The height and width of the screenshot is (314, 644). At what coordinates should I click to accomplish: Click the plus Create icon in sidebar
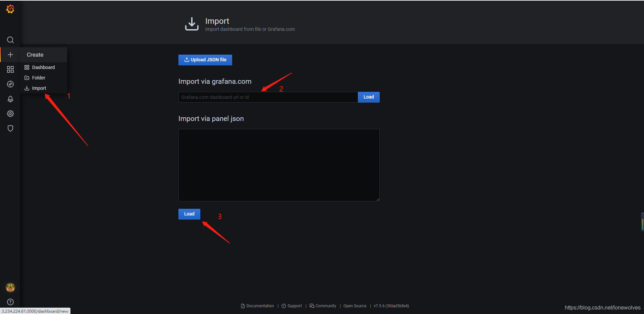click(x=10, y=55)
